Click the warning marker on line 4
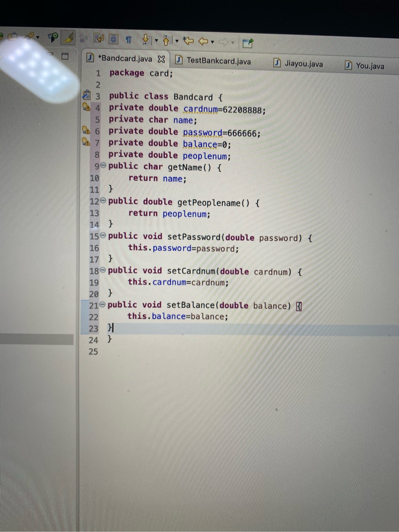399x532 pixels. click(86, 107)
